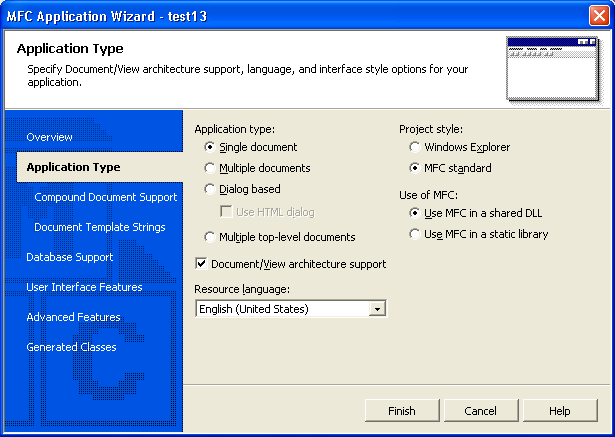This screenshot has width=615, height=437.
Task: Go to Generated Classes page
Action: click(x=71, y=347)
